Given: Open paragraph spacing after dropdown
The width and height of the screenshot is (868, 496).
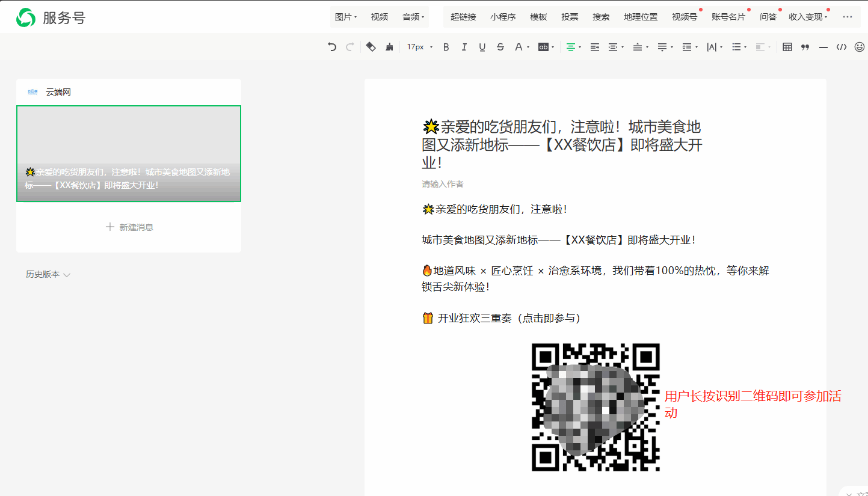Looking at the screenshot, I should point(665,47).
